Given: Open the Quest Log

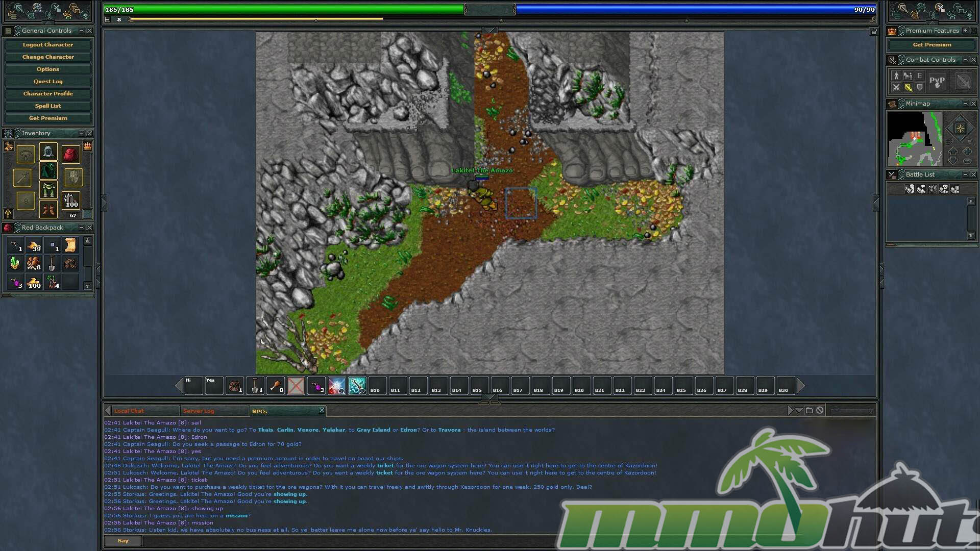Looking at the screenshot, I should coord(48,82).
